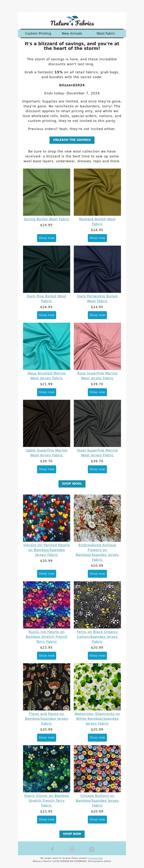The height and width of the screenshot is (868, 144).
Task: Click the final Shop Now button
Action: [x=72, y=834]
